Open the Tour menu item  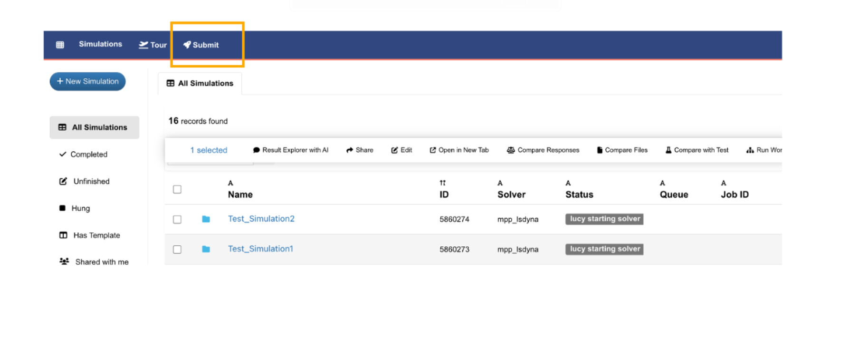pos(153,45)
